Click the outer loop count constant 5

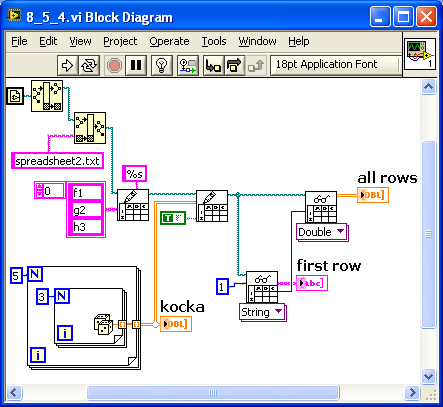pos(16,276)
